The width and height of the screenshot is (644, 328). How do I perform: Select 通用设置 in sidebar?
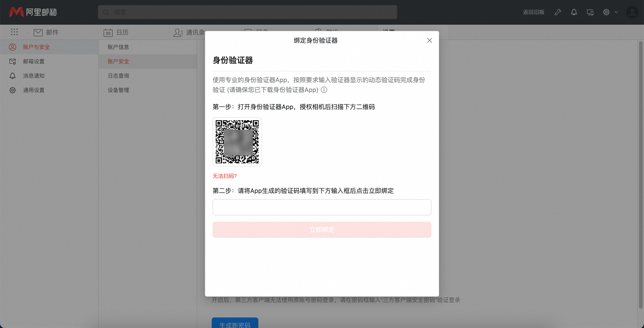[x=49, y=90]
